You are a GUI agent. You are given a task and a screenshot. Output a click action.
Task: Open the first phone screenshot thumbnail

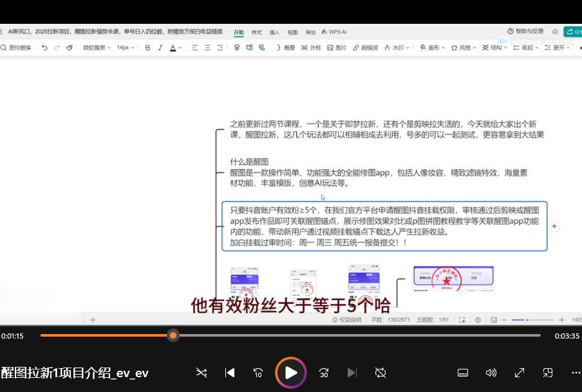245,283
